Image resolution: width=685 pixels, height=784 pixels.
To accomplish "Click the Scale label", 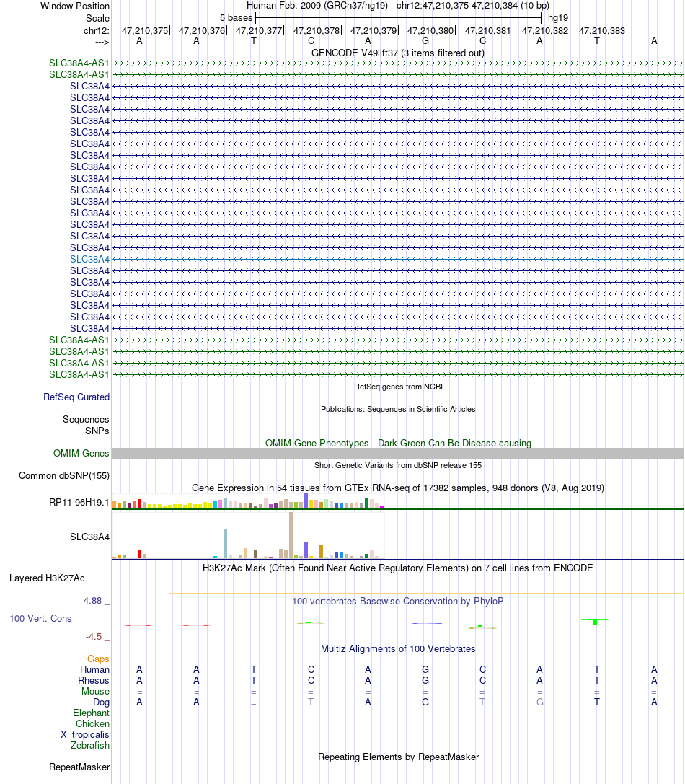I will (x=97, y=19).
